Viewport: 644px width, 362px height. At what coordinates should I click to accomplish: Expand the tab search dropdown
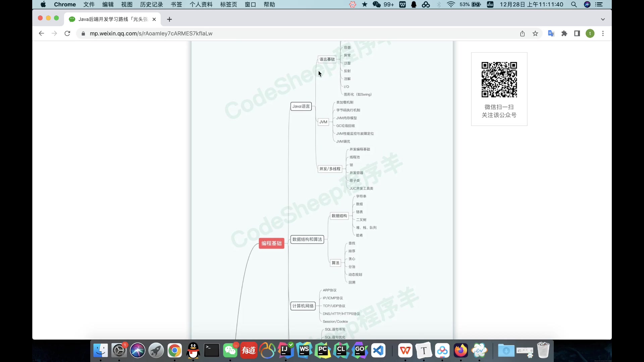click(603, 19)
